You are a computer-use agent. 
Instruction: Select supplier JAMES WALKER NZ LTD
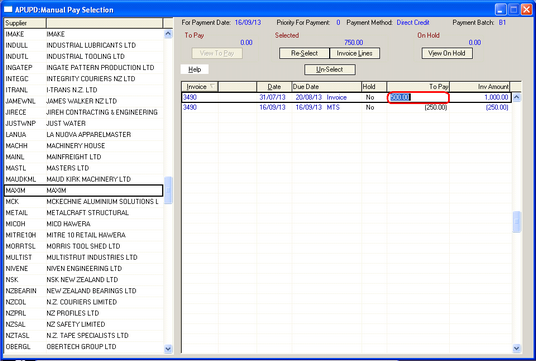point(83,101)
